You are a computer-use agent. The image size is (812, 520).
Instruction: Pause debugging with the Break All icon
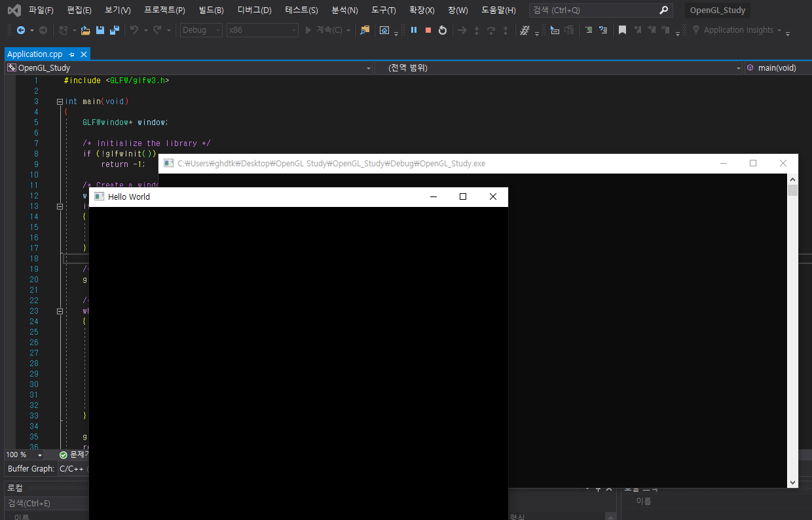pos(414,30)
